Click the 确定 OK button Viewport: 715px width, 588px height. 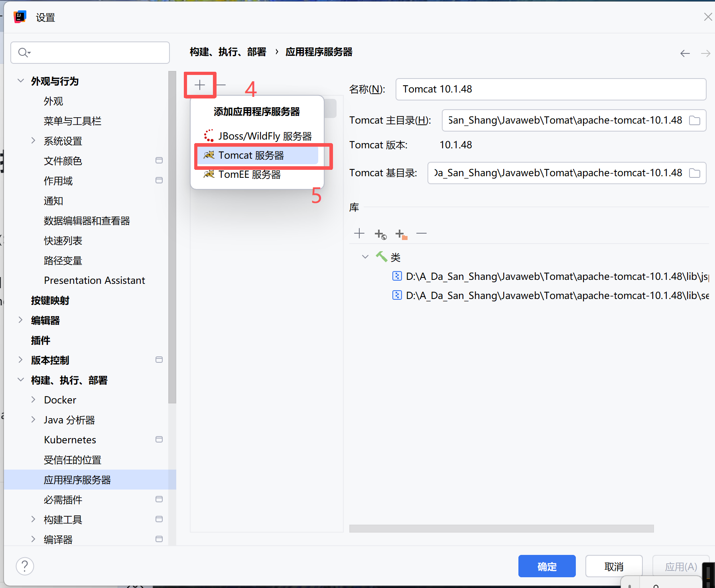tap(547, 566)
